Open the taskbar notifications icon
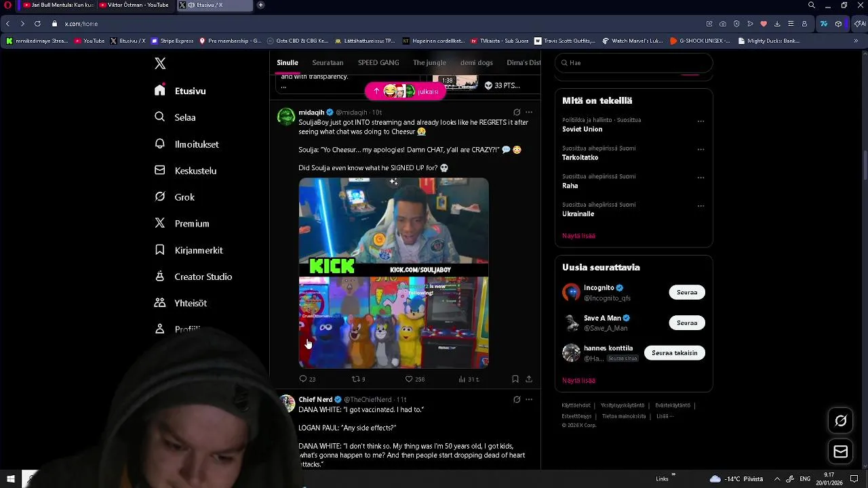Screen dimensions: 868x488 coord(854,479)
